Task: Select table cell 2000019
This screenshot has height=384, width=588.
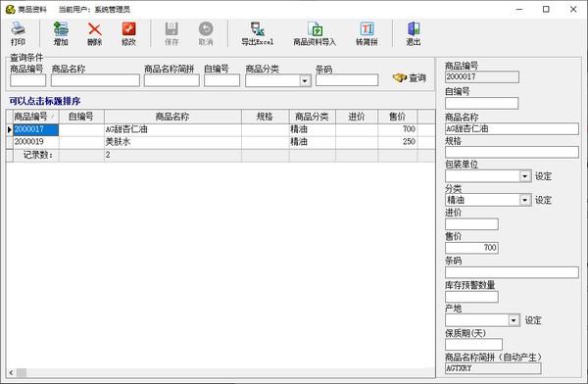Action: point(36,142)
